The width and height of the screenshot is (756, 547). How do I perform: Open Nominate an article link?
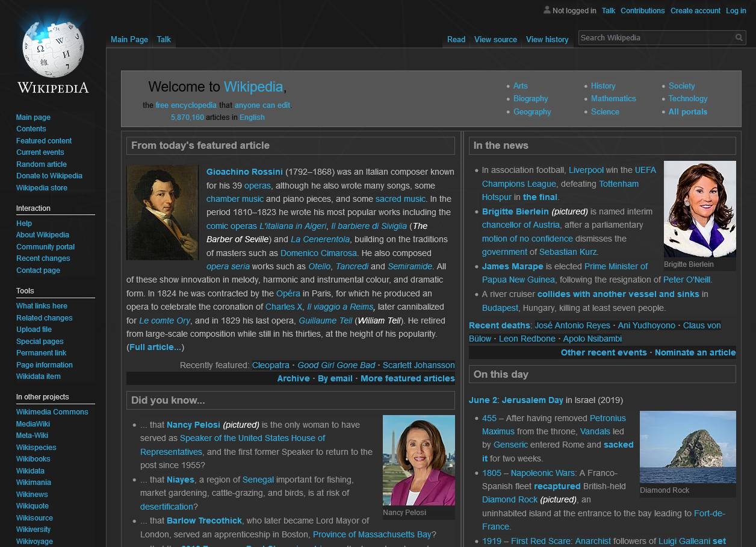click(695, 352)
